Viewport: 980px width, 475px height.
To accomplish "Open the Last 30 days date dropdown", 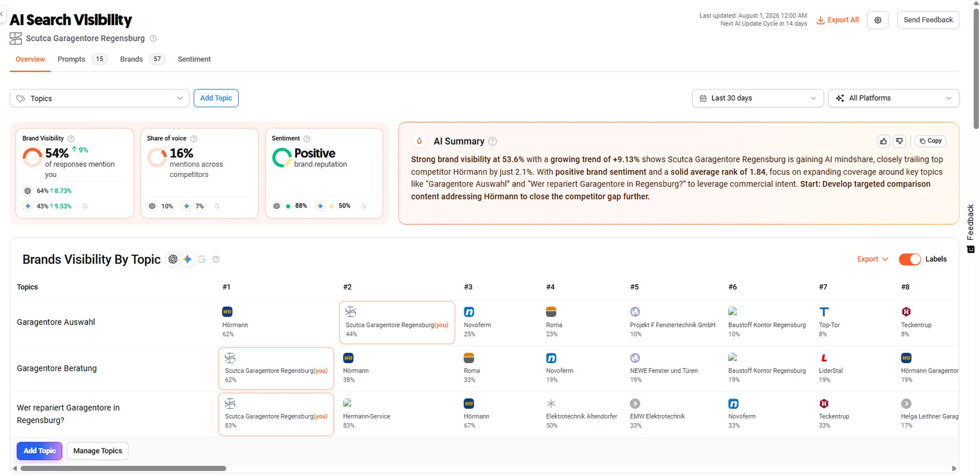I will (x=757, y=99).
